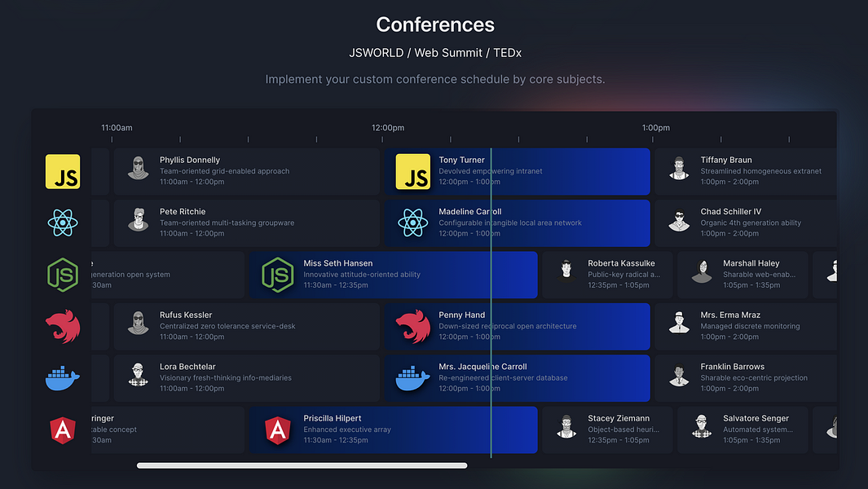The width and height of the screenshot is (868, 489).
Task: Click 'Team-oriented multi-tasking groupware' description
Action: [x=227, y=222]
